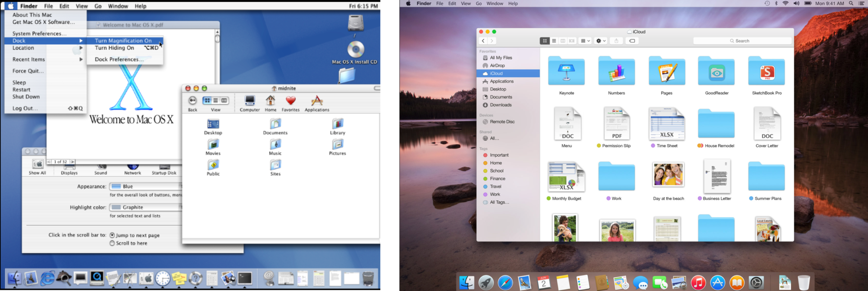This screenshot has height=291, width=868.
Task: Open Safari compass in the Yosemite dock
Action: point(505,283)
